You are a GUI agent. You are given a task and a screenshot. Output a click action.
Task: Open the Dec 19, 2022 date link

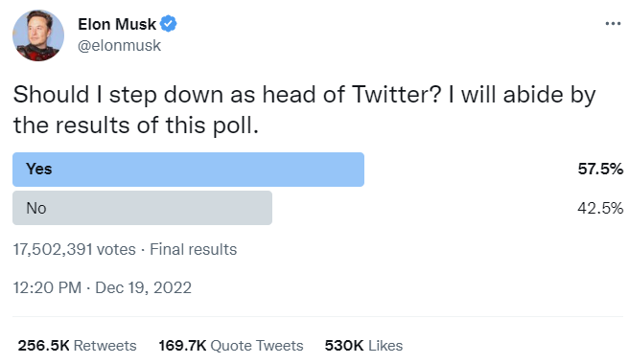(143, 287)
